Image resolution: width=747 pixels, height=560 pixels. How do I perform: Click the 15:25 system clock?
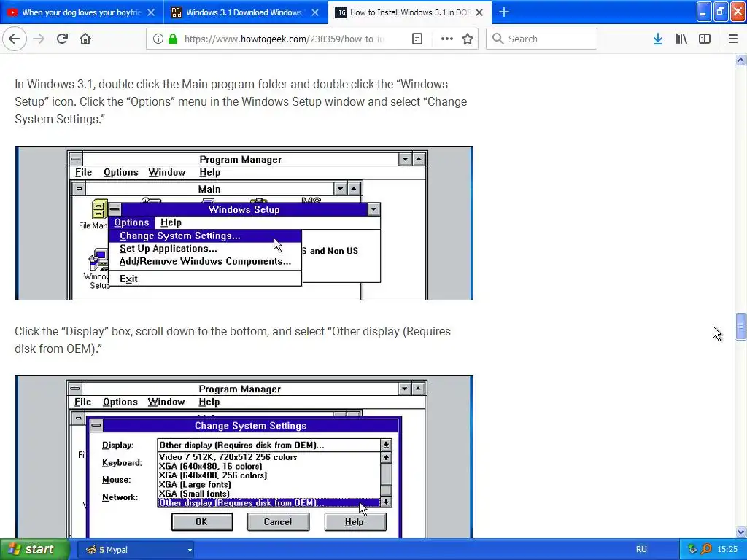point(727,549)
